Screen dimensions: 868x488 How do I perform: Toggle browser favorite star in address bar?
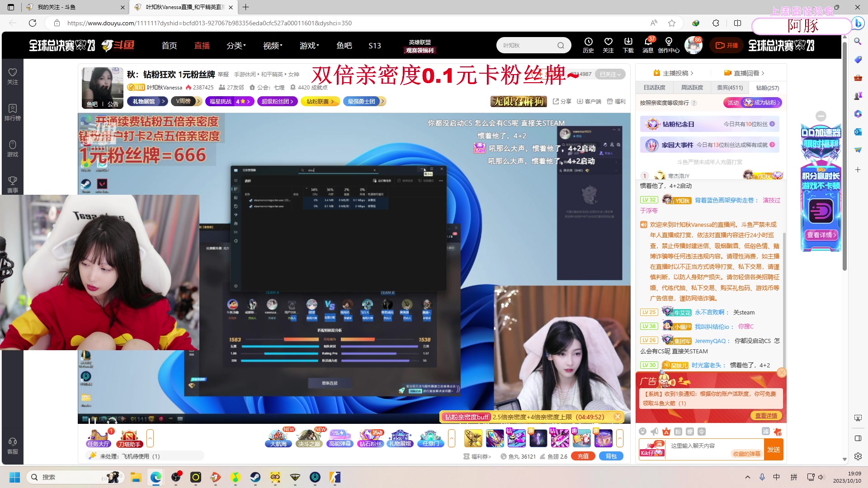click(x=672, y=23)
